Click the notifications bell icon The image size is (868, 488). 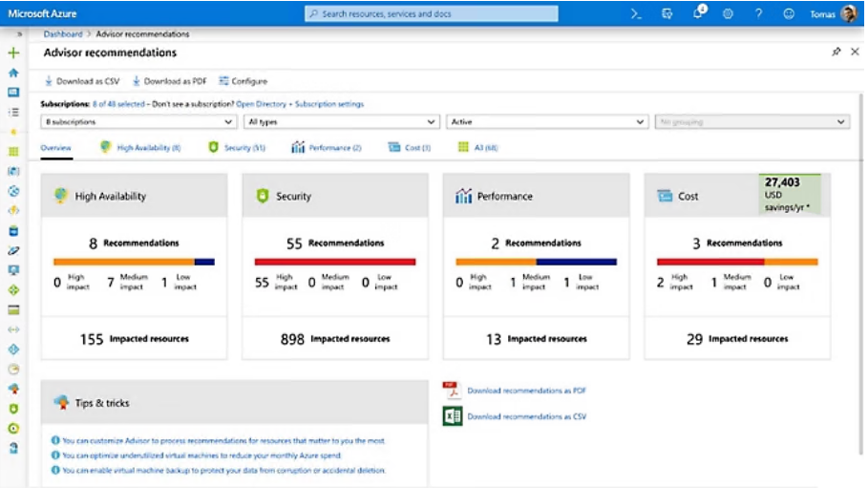point(698,13)
